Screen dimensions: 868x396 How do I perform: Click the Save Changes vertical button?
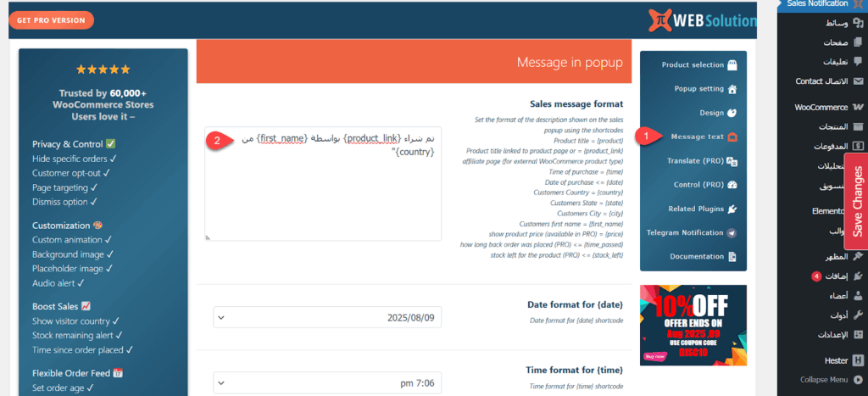(x=856, y=202)
